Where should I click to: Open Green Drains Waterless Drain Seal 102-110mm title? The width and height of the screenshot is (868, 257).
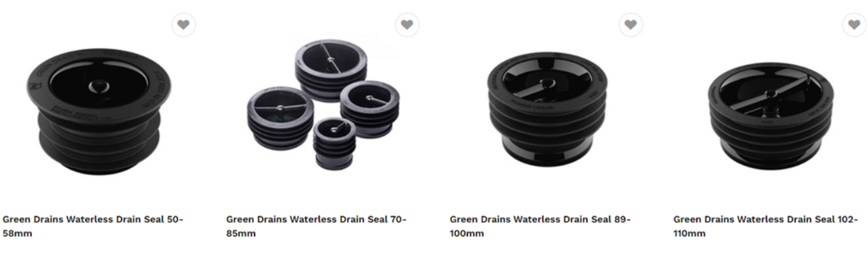click(x=766, y=227)
